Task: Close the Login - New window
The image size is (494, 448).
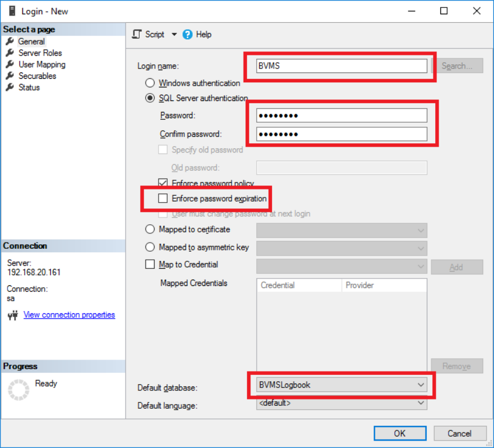Action: [477, 11]
